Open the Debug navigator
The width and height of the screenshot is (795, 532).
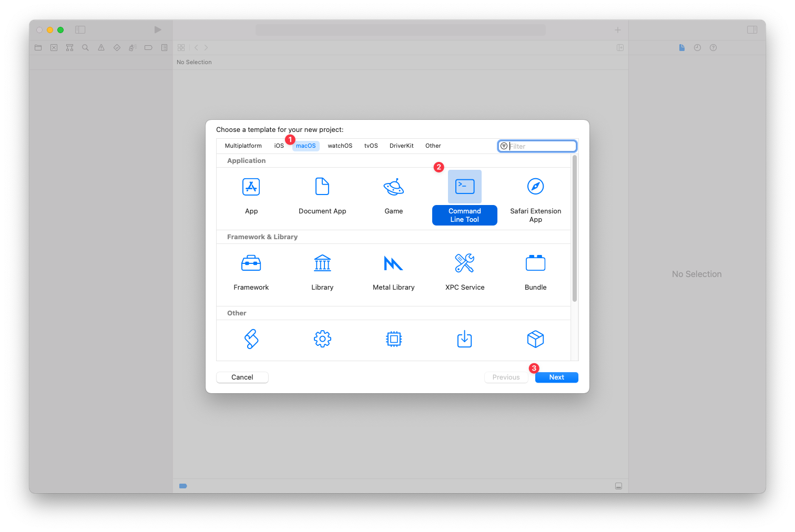pyautogui.click(x=132, y=47)
